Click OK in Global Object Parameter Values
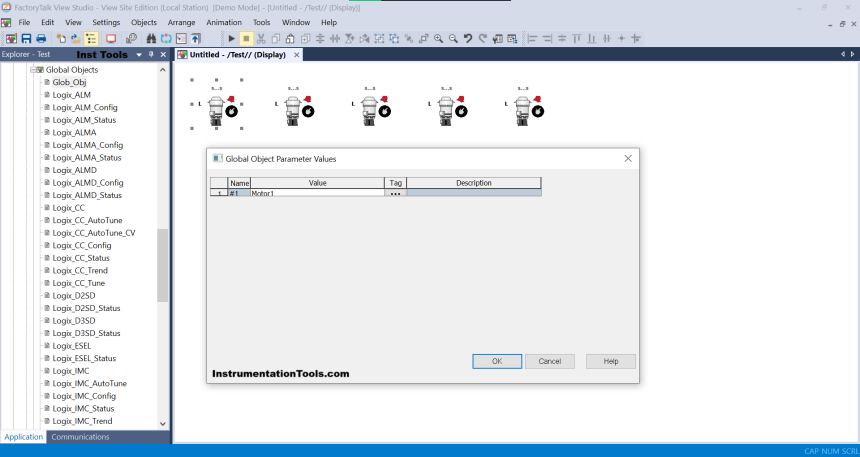 498,361
